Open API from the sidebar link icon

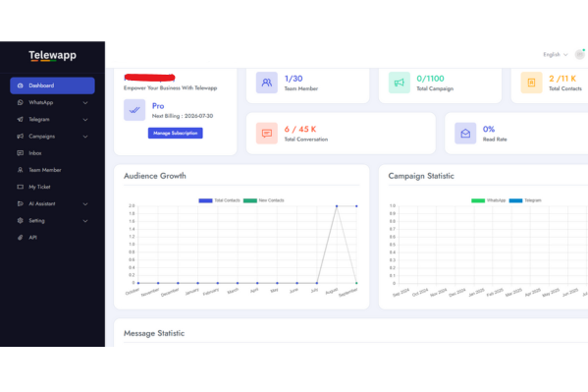(21, 238)
